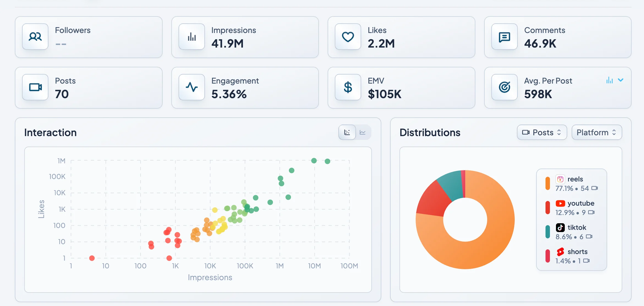Click the small bar chart icon in Avg. Per Post
This screenshot has height=306, width=644.
tap(610, 80)
